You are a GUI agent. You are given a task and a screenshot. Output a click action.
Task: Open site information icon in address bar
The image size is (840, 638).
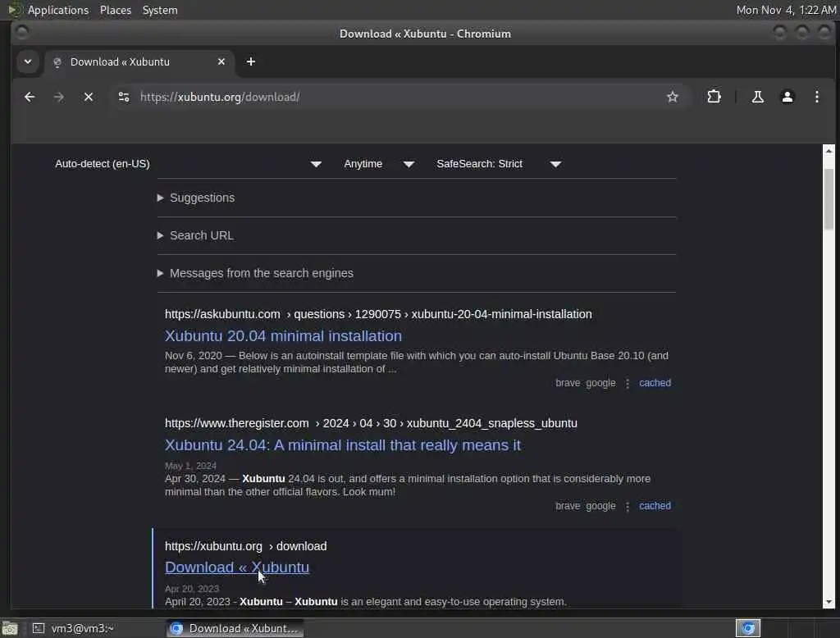[124, 97]
